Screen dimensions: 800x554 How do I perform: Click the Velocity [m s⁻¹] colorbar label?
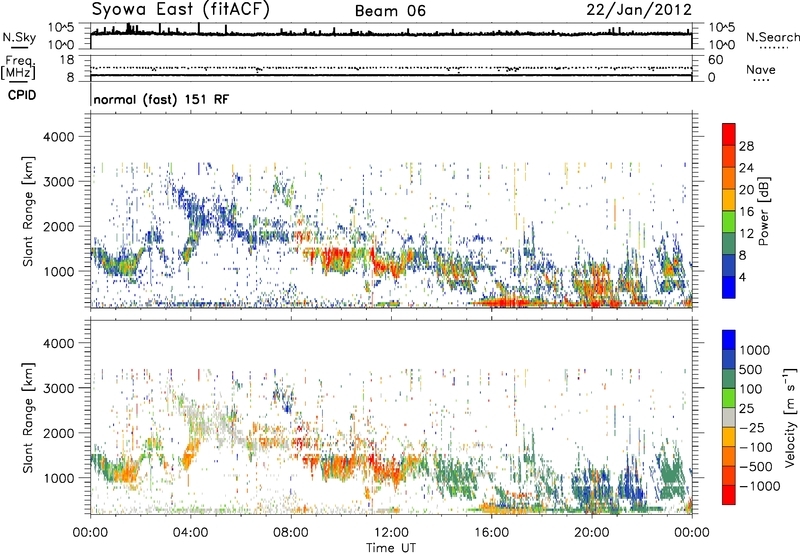pos(790,417)
